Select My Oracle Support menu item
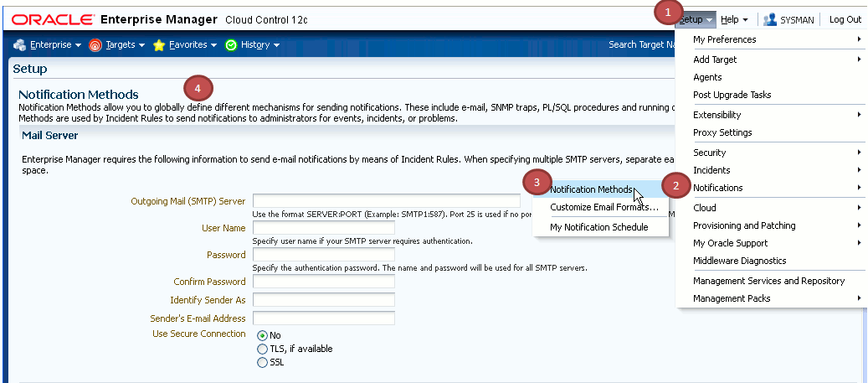The width and height of the screenshot is (868, 383). tap(730, 243)
